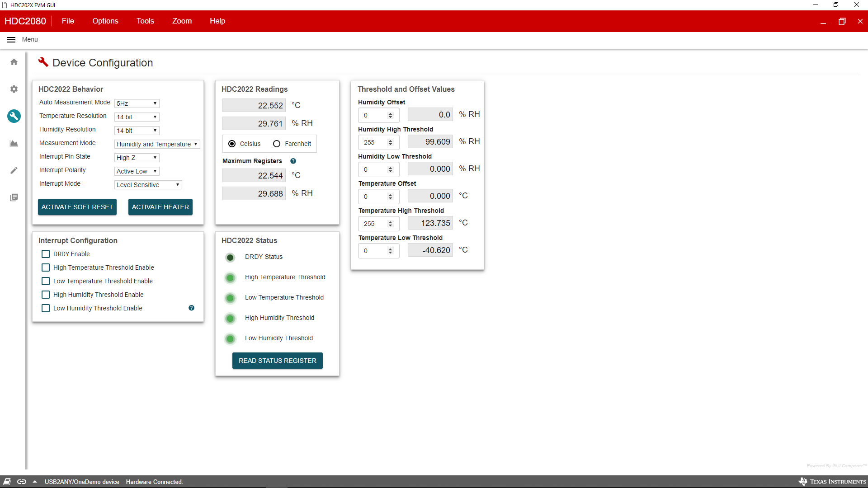Select the Farenheit radio button
Image resolution: width=868 pixels, height=488 pixels.
(x=277, y=144)
